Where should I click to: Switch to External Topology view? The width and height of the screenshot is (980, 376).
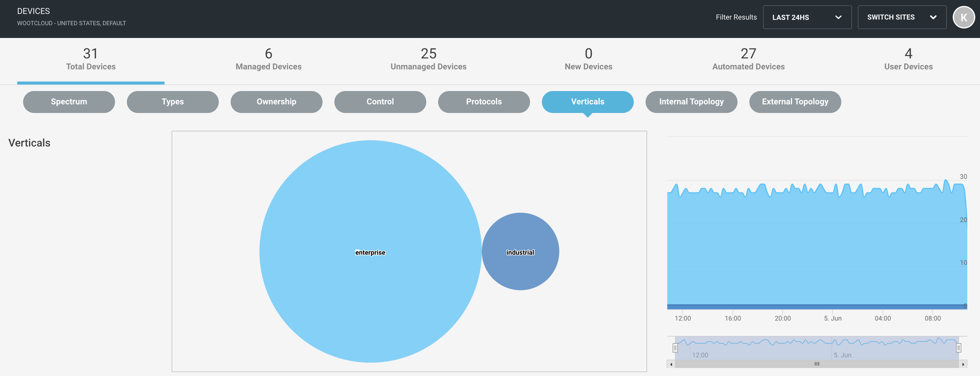click(795, 102)
